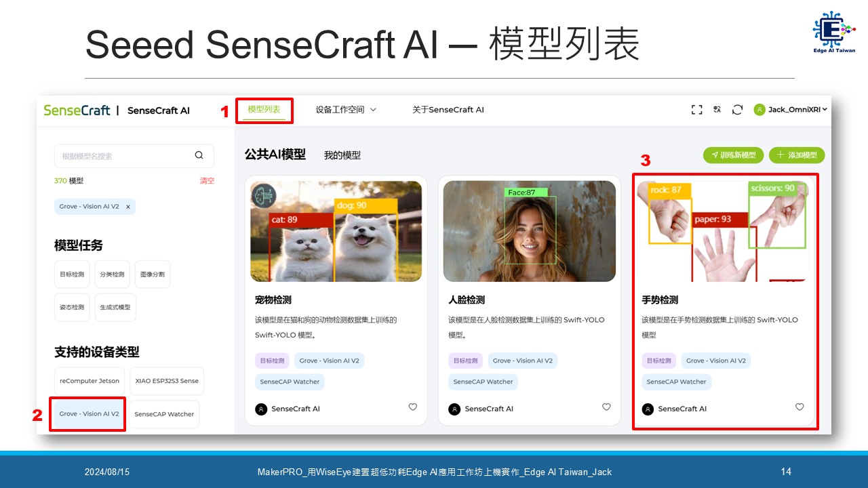868x488 pixels.
Task: Click the 训练新模型 button
Action: [x=734, y=155]
